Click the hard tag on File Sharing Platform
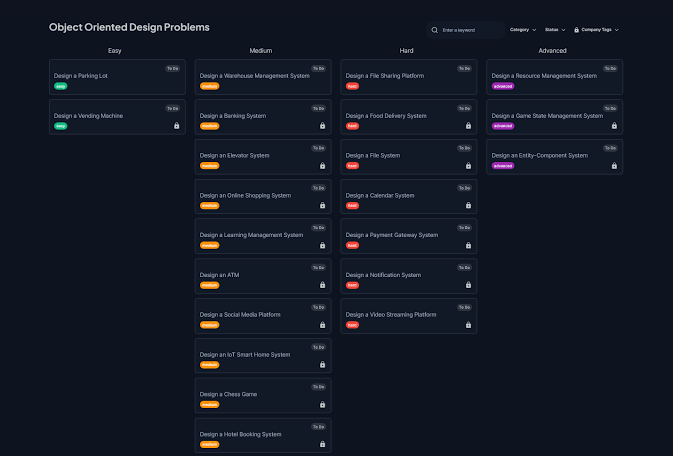 click(352, 86)
